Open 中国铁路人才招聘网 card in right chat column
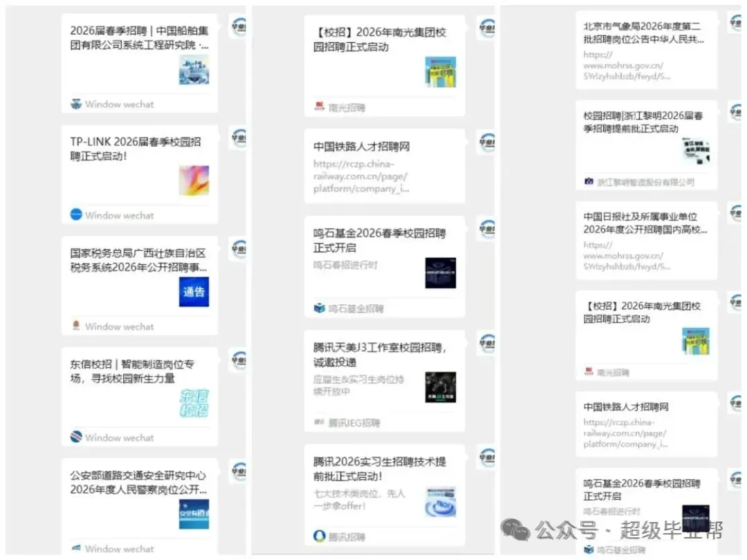Screen dimensions: 747x560 click(x=646, y=424)
